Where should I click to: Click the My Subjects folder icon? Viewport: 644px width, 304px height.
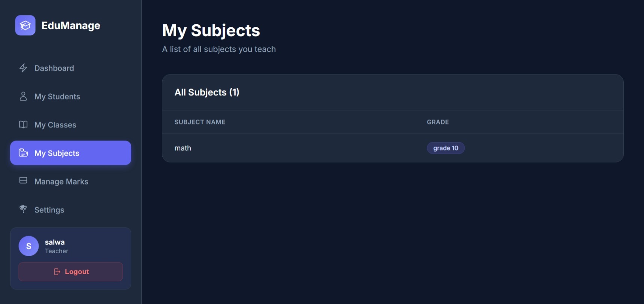pos(23,153)
